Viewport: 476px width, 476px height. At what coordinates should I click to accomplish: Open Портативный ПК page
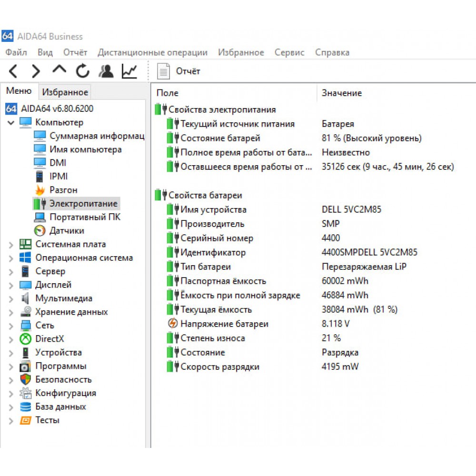tap(77, 217)
